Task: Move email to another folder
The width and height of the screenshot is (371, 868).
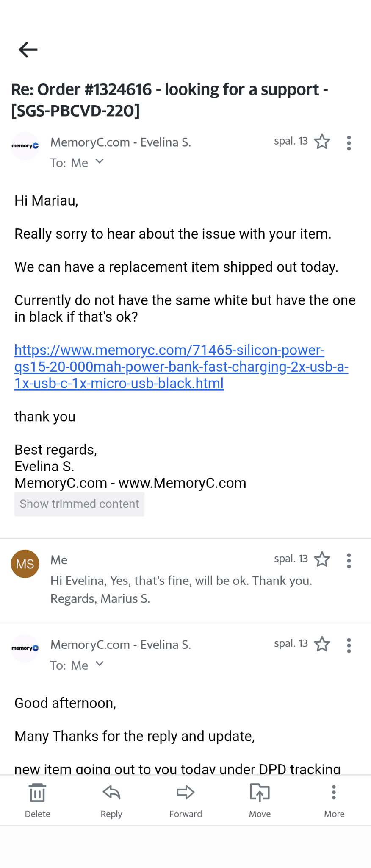Action: coord(260,800)
